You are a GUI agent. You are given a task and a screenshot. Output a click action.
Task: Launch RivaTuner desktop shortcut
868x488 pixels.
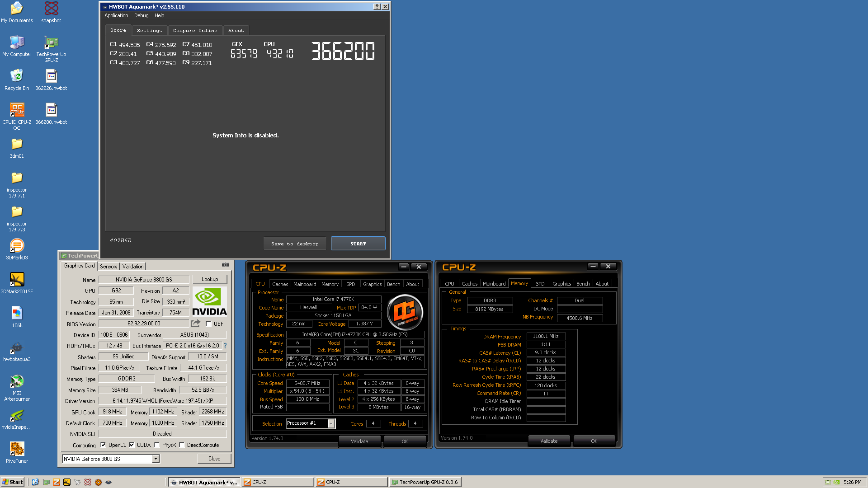(17, 449)
